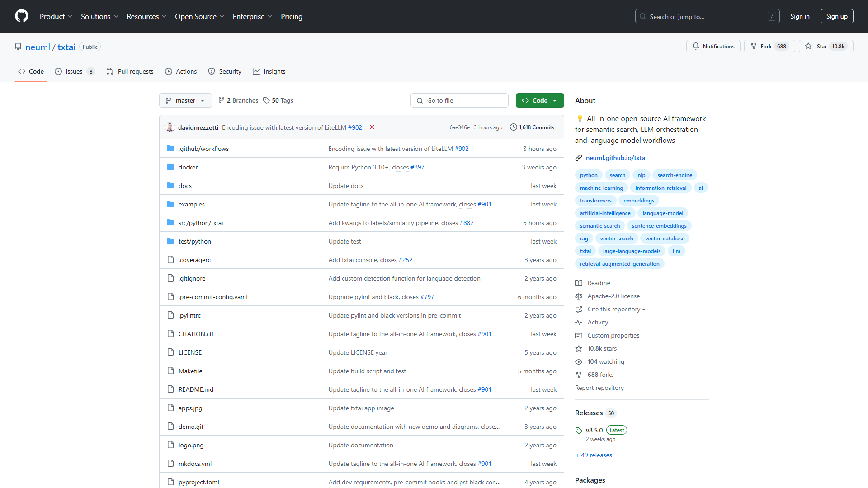Expand the master branch dropdown
Screen dimensions: 868x488
(185, 100)
